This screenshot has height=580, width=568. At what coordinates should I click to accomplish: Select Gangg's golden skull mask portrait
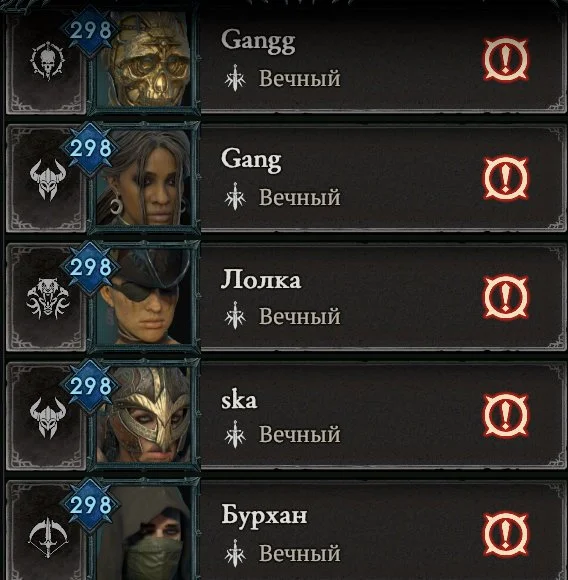(144, 61)
